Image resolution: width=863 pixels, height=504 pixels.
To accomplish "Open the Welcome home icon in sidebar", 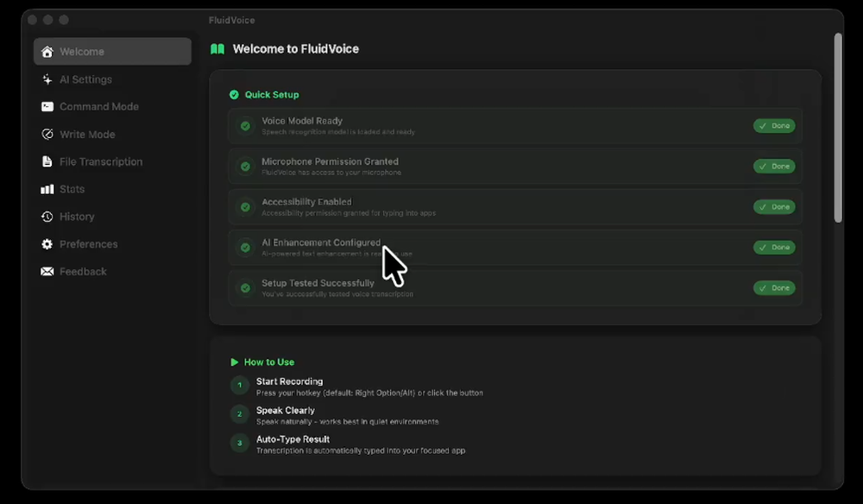I will pos(47,51).
